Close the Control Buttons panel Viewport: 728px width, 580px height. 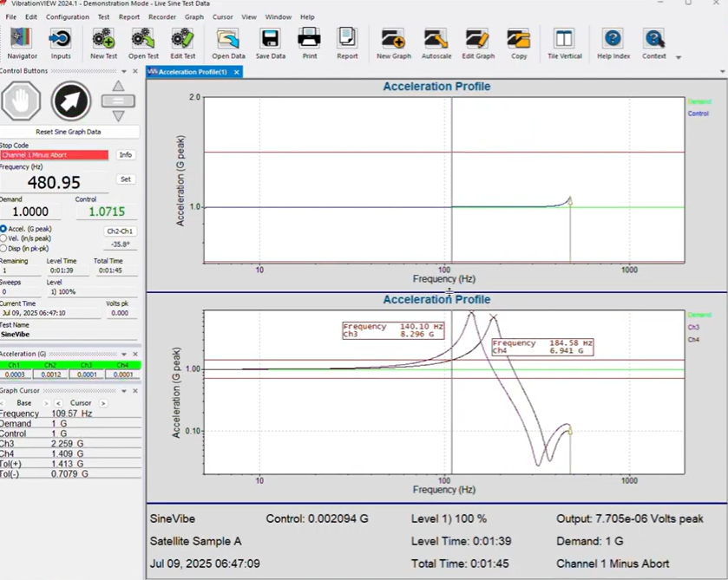tap(135, 71)
